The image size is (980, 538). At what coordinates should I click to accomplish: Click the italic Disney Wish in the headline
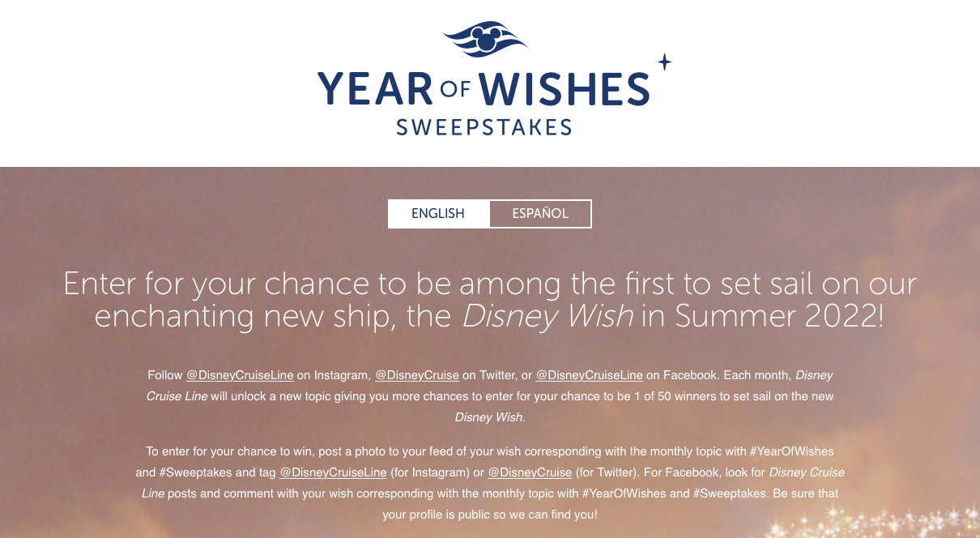[x=548, y=317]
